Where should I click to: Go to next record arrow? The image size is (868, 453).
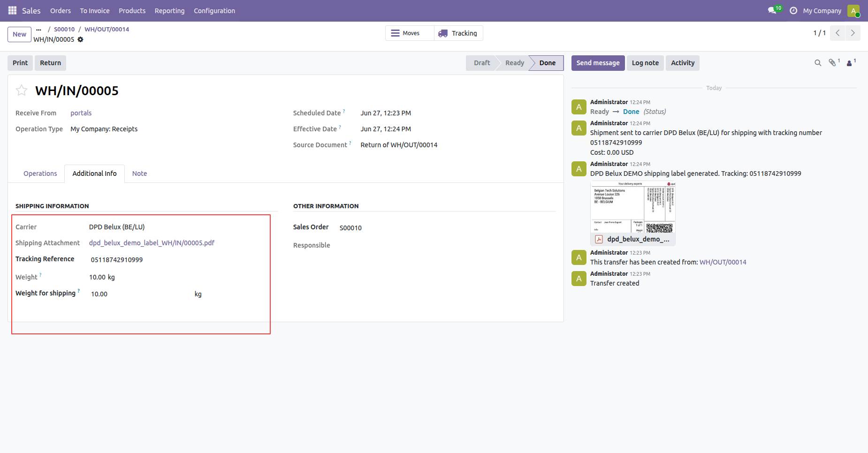(853, 33)
